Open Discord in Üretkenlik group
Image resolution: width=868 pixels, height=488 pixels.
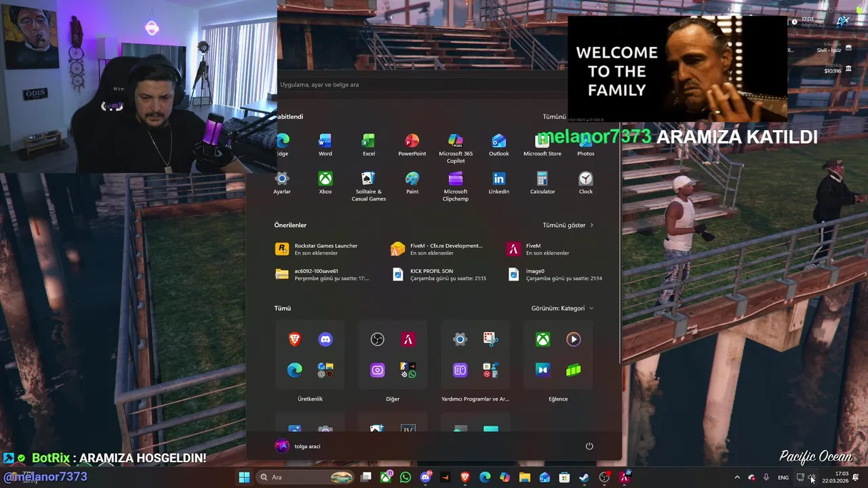click(x=325, y=340)
